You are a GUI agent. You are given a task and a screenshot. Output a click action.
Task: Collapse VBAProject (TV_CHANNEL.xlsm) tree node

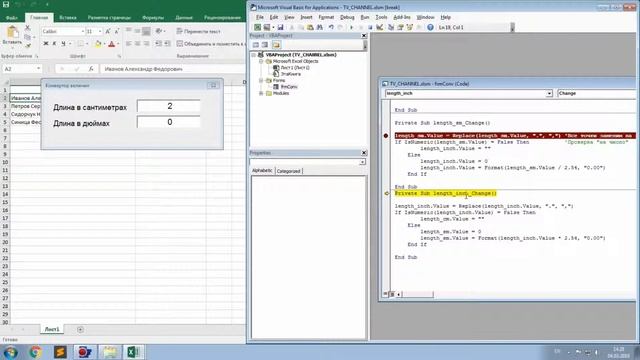point(254,55)
